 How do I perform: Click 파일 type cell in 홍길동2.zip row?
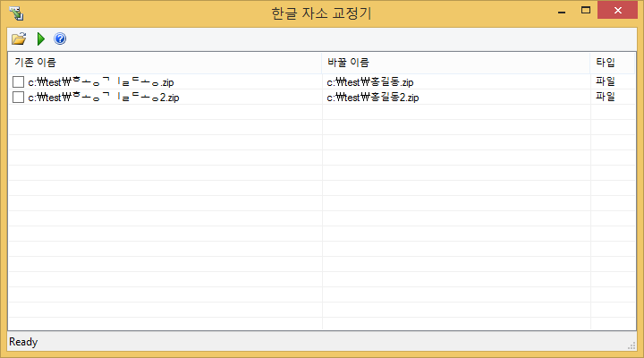(x=606, y=97)
